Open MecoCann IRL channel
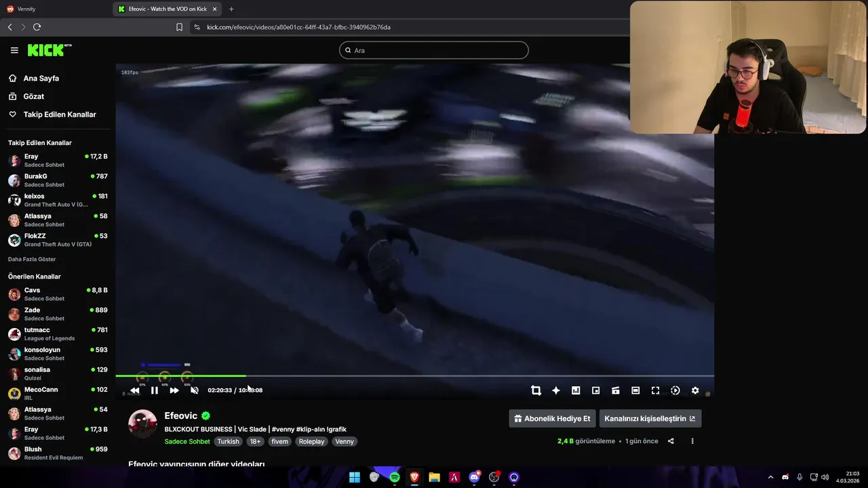The width and height of the screenshot is (868, 488). (58, 393)
